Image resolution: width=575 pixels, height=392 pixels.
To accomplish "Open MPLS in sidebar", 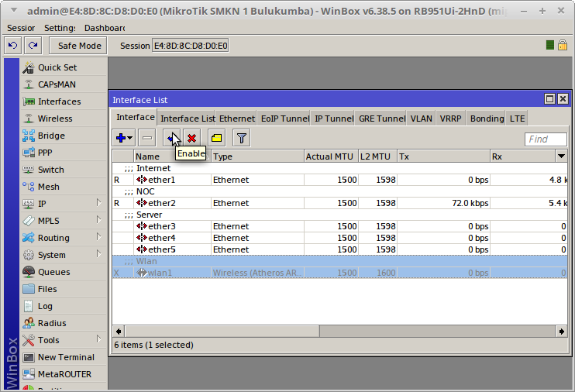I will [64, 221].
